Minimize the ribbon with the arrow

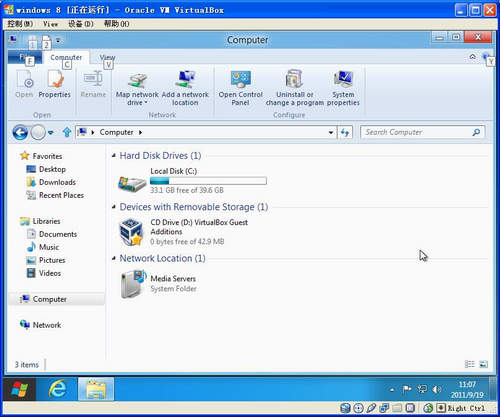[472, 57]
